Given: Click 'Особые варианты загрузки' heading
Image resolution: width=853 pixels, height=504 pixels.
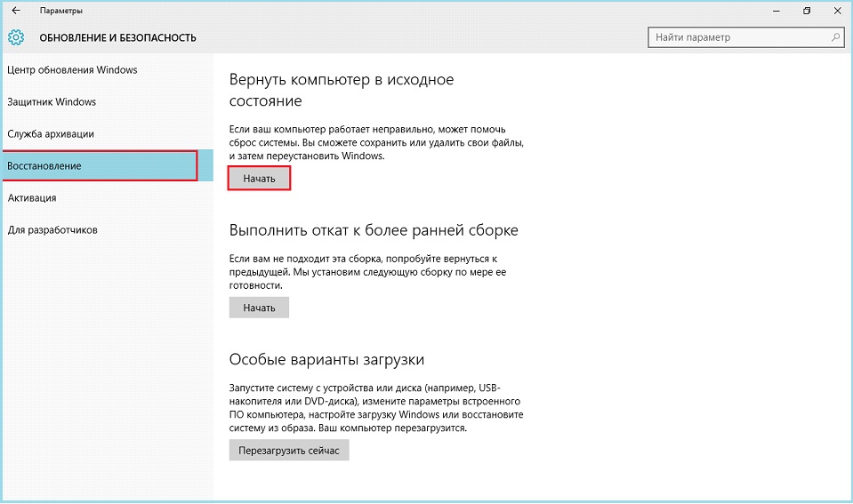Looking at the screenshot, I should (x=326, y=360).
